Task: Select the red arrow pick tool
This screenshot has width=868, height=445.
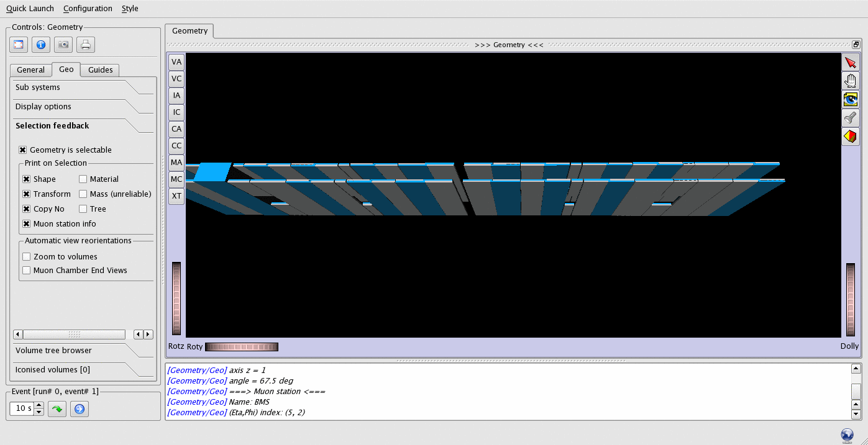Action: 851,63
